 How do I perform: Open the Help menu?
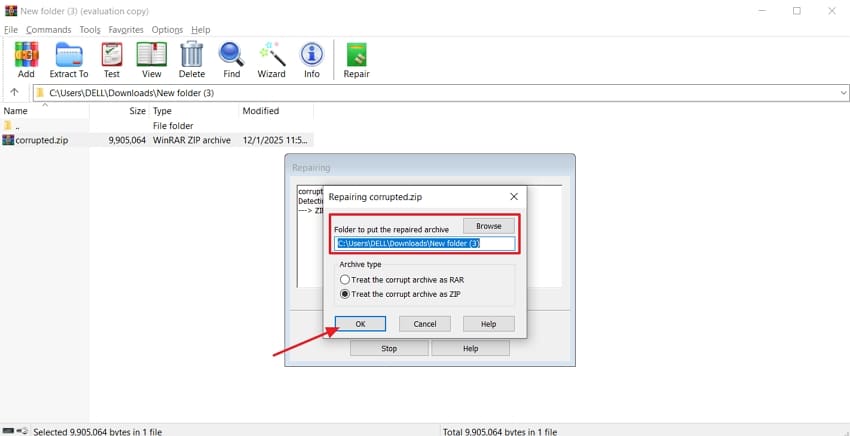click(201, 29)
